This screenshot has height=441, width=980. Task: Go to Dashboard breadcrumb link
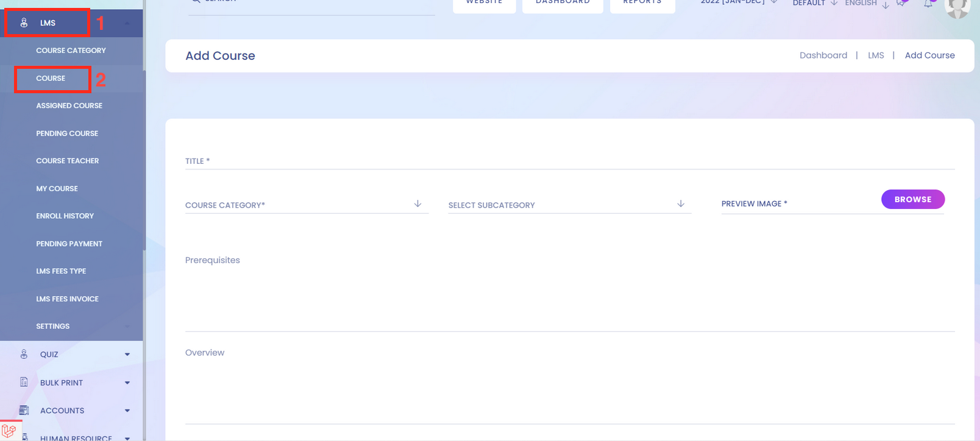point(823,55)
